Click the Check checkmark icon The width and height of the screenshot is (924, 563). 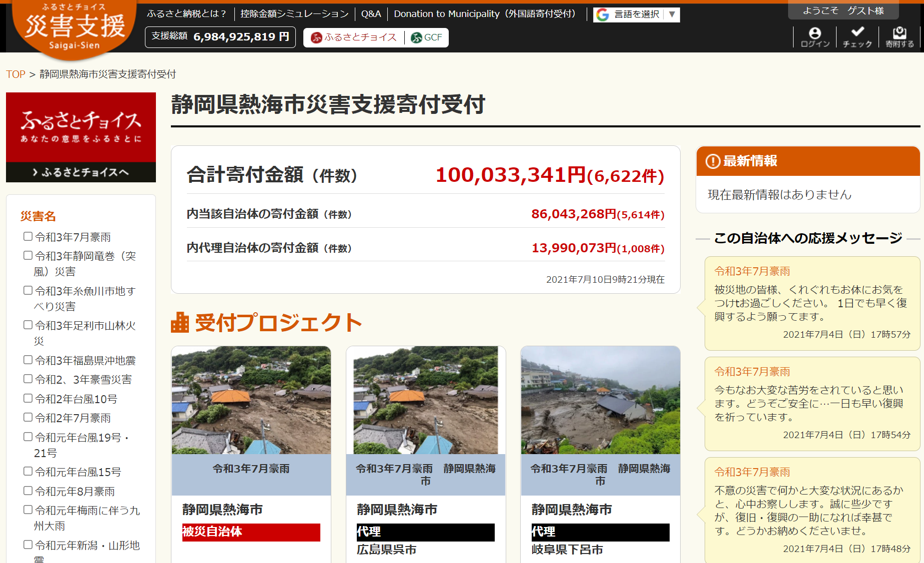858,32
